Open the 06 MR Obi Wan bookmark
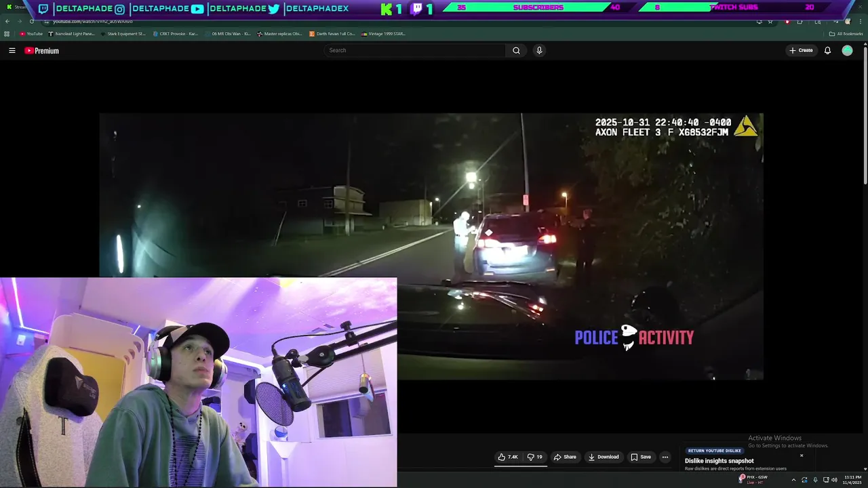 (x=227, y=34)
